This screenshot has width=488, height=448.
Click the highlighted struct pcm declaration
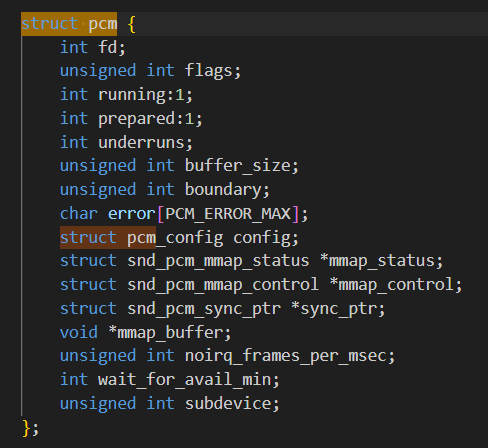click(69, 24)
